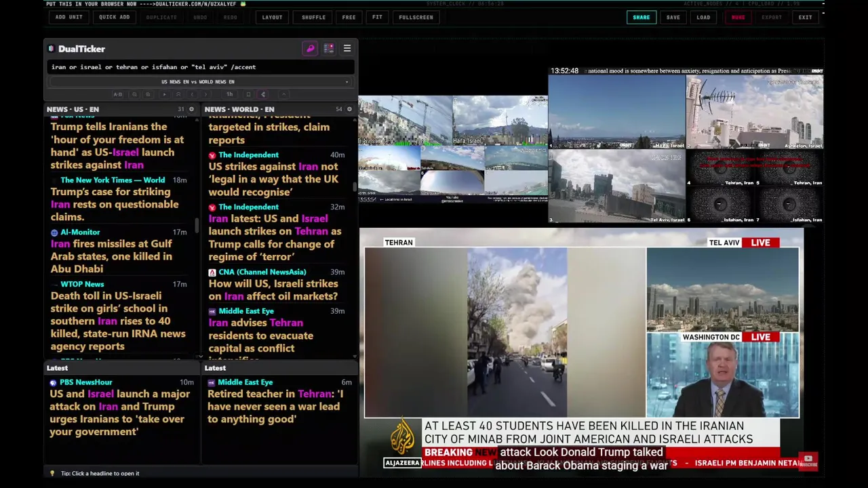Click the EXIT button

point(805,18)
